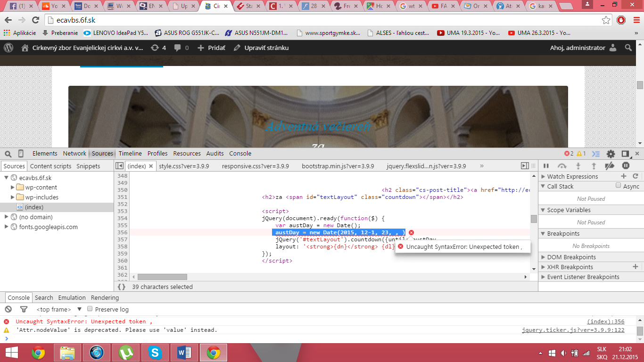Open the Snippets tab
The height and width of the screenshot is (362, 644).
(x=88, y=166)
